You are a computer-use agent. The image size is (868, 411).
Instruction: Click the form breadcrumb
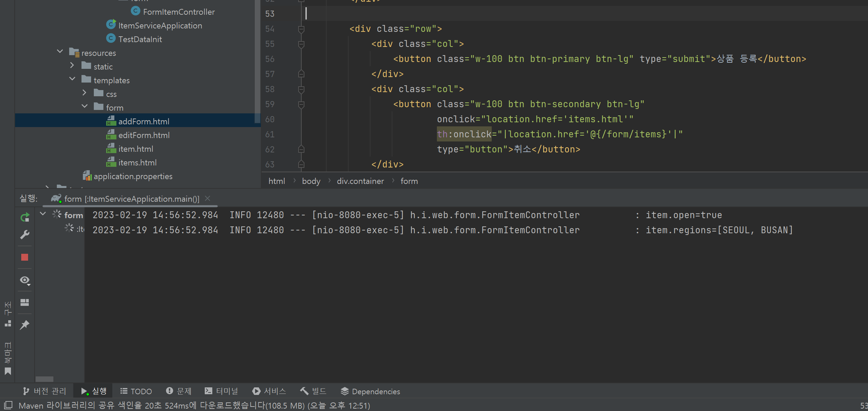(x=409, y=181)
